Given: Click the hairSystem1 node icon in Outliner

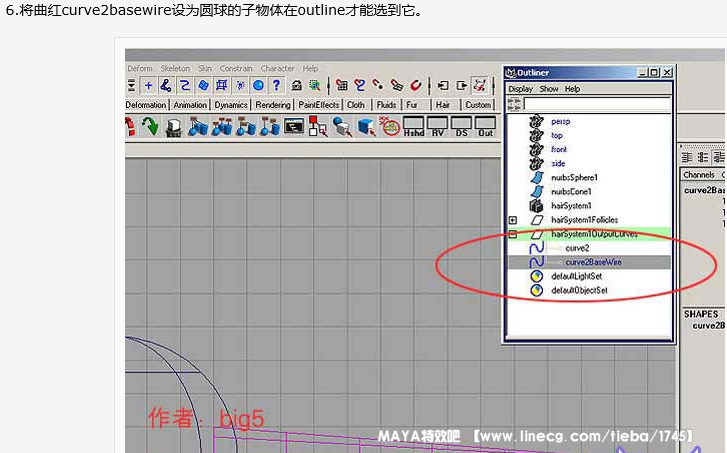Looking at the screenshot, I should pyautogui.click(x=535, y=205).
